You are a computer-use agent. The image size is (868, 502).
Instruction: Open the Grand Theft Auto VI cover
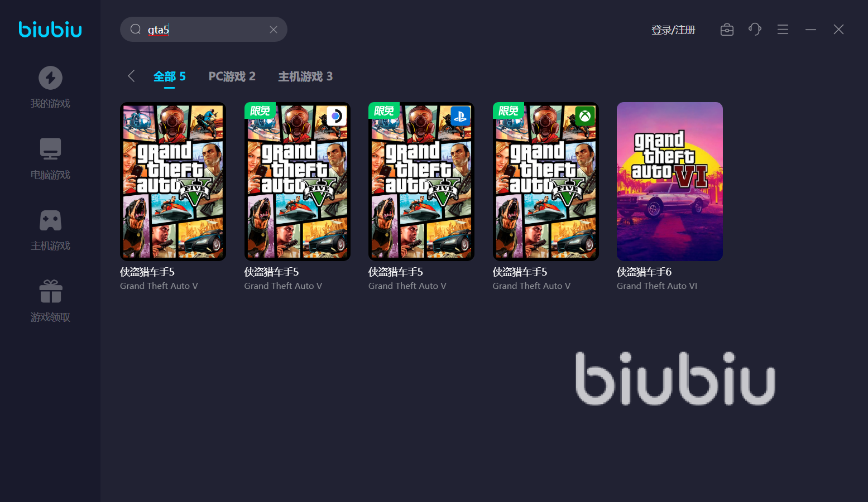(x=669, y=181)
